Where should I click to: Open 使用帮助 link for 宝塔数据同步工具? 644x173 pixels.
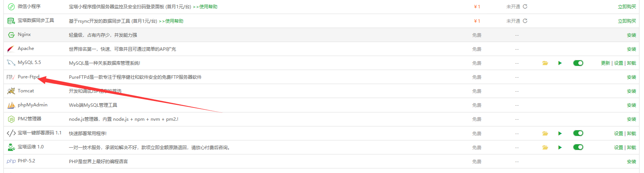tap(174, 21)
